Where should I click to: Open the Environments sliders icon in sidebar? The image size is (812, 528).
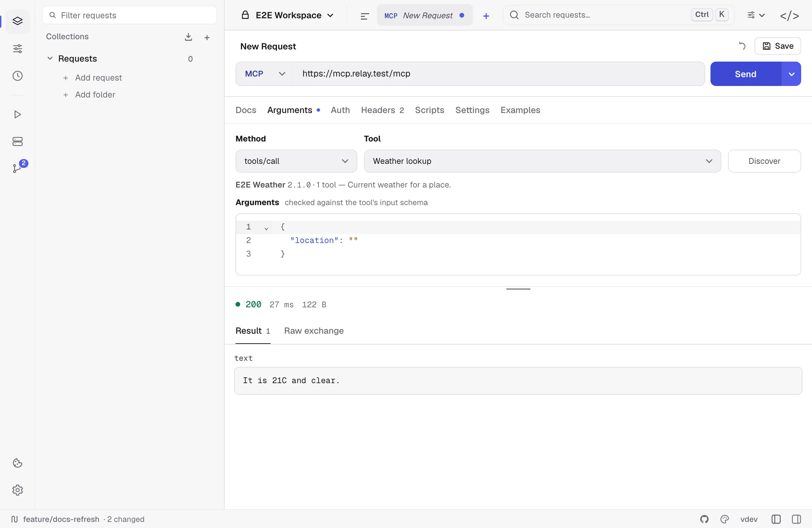17,49
